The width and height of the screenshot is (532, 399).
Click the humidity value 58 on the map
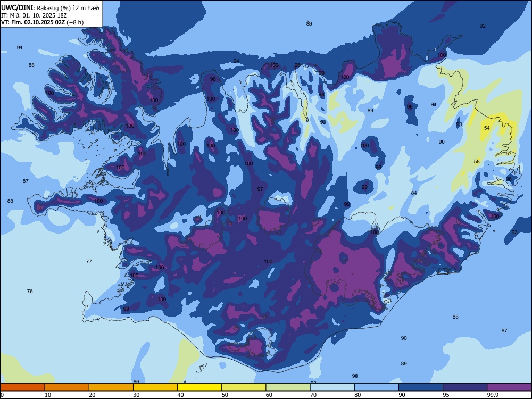click(477, 162)
